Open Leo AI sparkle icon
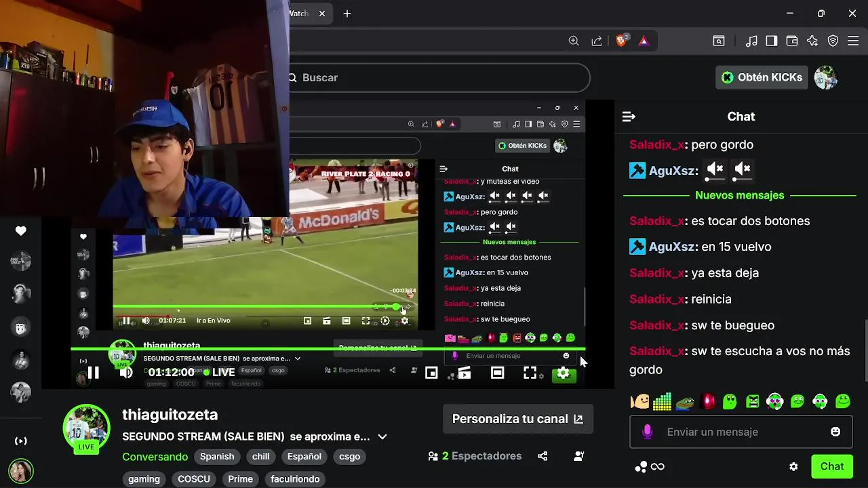This screenshot has height=488, width=868. [x=812, y=41]
